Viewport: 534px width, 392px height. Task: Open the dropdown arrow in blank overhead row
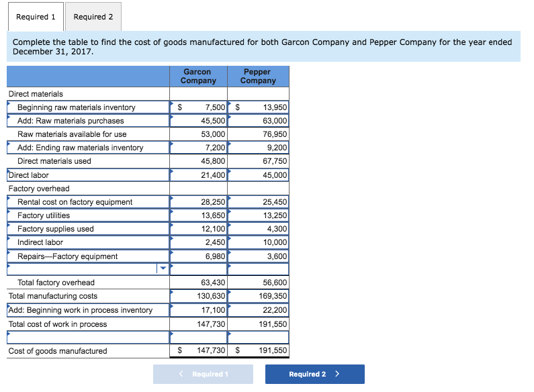click(x=163, y=268)
